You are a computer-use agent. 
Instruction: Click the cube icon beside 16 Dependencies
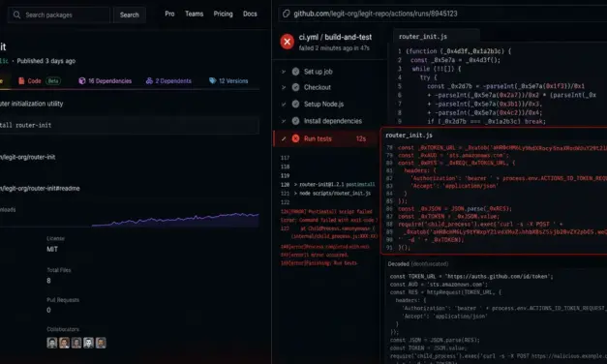click(82, 81)
